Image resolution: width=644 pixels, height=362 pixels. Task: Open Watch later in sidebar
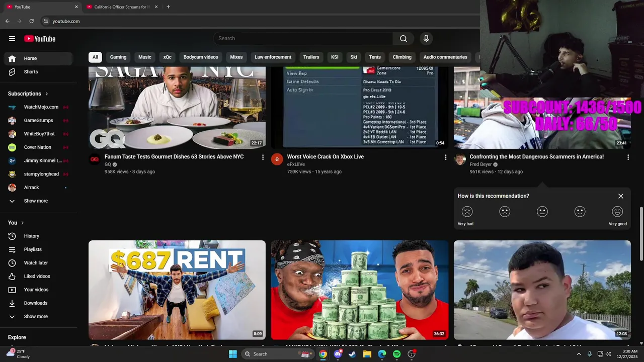point(39,263)
